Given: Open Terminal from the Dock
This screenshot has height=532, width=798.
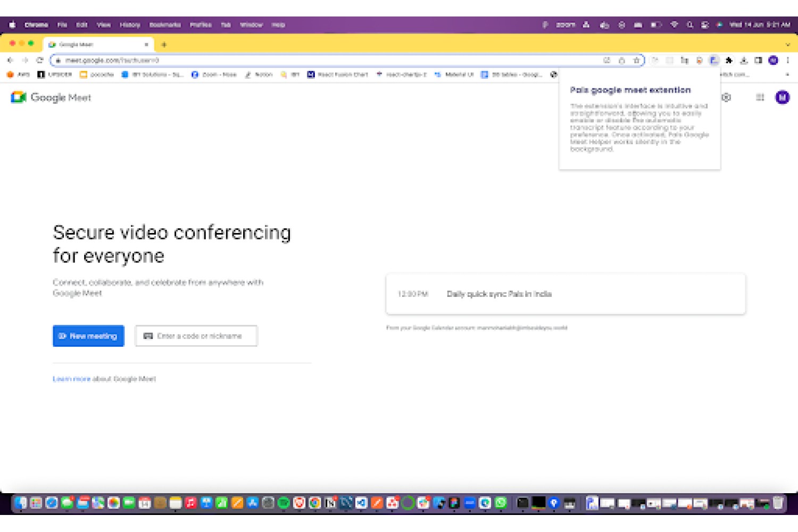Looking at the screenshot, I should pyautogui.click(x=522, y=503).
